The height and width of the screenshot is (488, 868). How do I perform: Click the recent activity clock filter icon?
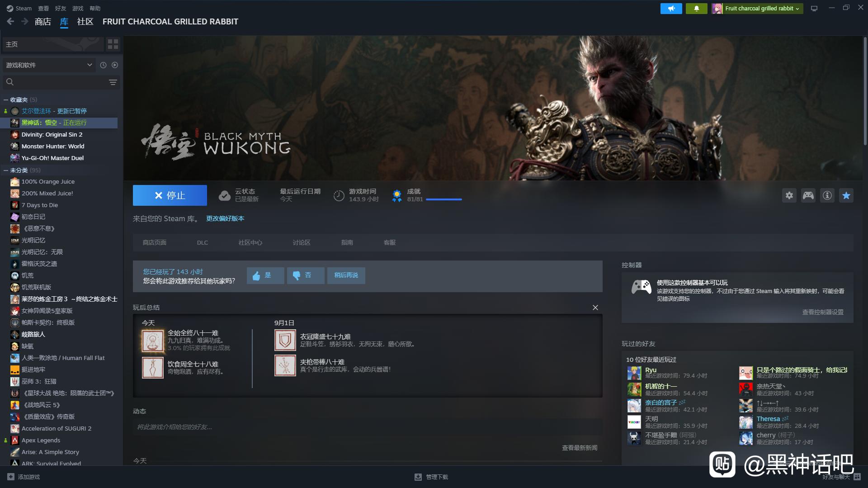click(103, 65)
